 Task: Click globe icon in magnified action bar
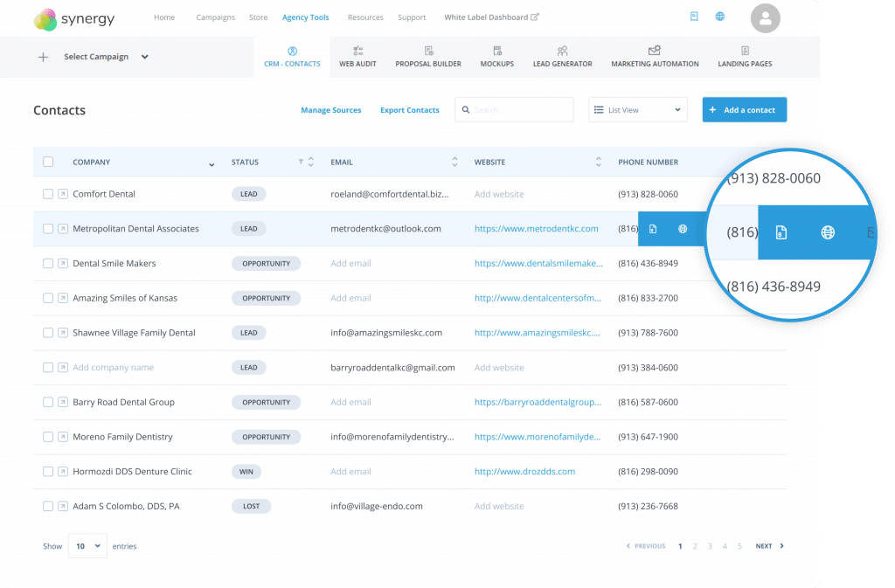coord(827,232)
